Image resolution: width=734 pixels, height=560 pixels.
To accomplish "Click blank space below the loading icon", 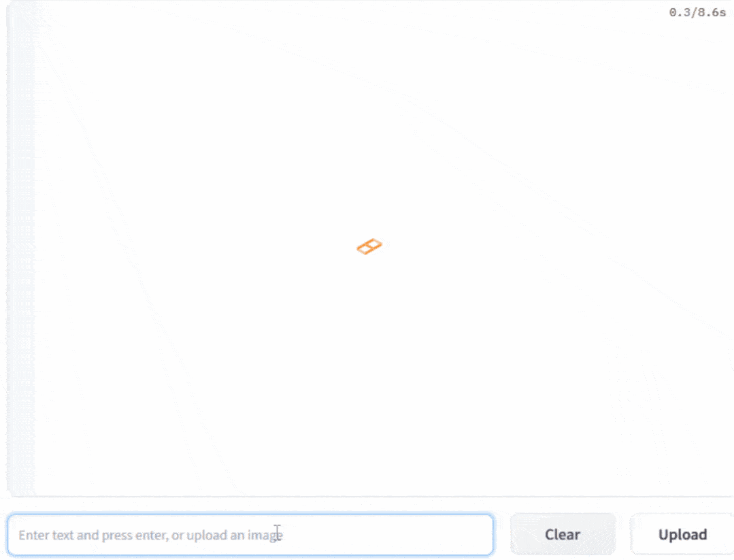I will (369, 375).
